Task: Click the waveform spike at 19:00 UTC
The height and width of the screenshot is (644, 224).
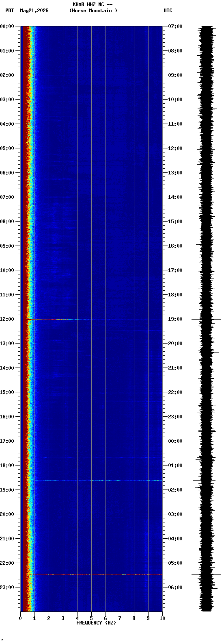Action: pos(207,319)
